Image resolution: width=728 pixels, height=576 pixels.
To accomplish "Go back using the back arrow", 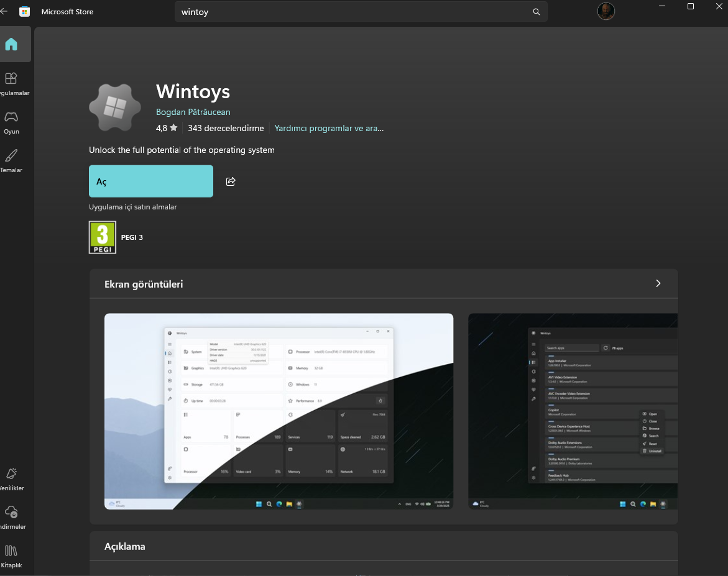I will 4,11.
